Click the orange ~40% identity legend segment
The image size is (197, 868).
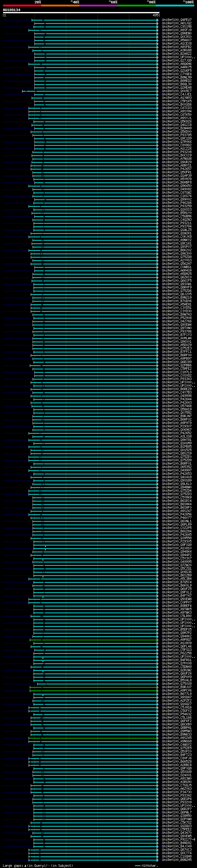(x=60, y=6)
